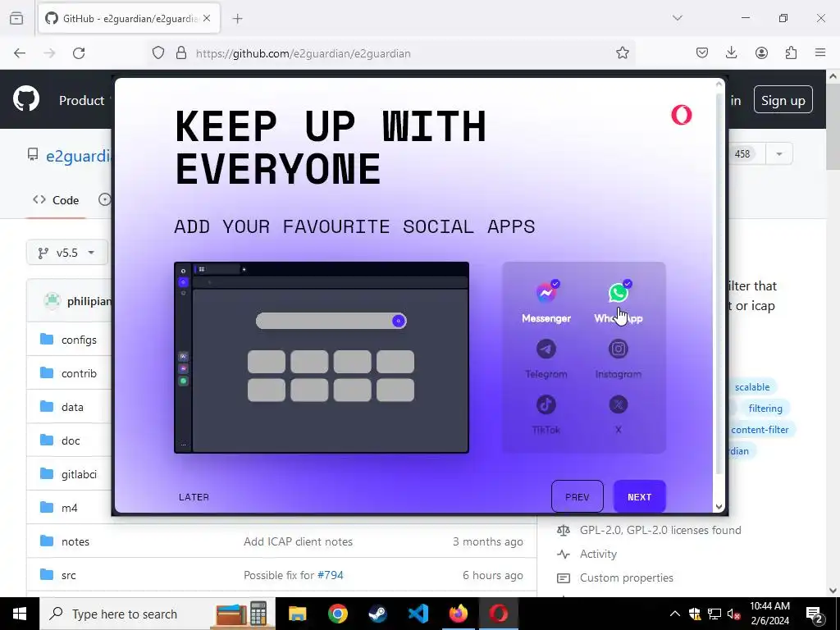This screenshot has width=840, height=630.
Task: Open File Explorer from the taskbar
Action: click(x=297, y=614)
